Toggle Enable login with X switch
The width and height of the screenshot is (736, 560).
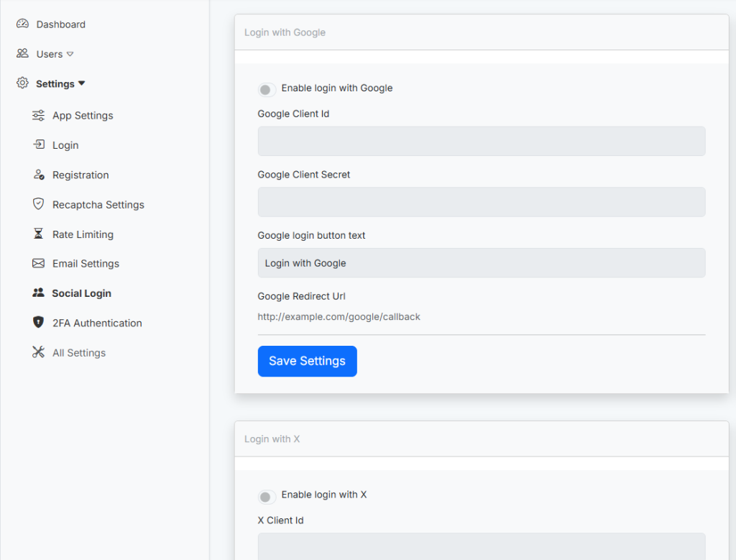pos(267,496)
